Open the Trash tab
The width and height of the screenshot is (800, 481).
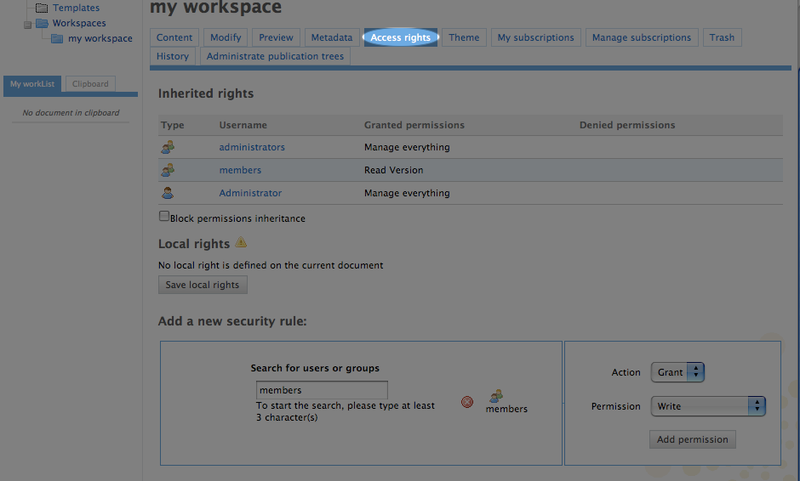click(722, 37)
